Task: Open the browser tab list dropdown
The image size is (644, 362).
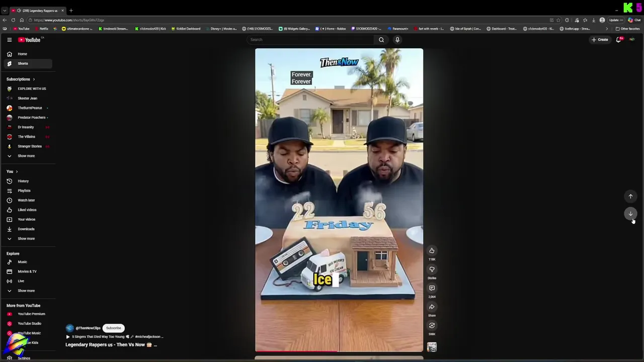Action: pyautogui.click(x=5, y=11)
